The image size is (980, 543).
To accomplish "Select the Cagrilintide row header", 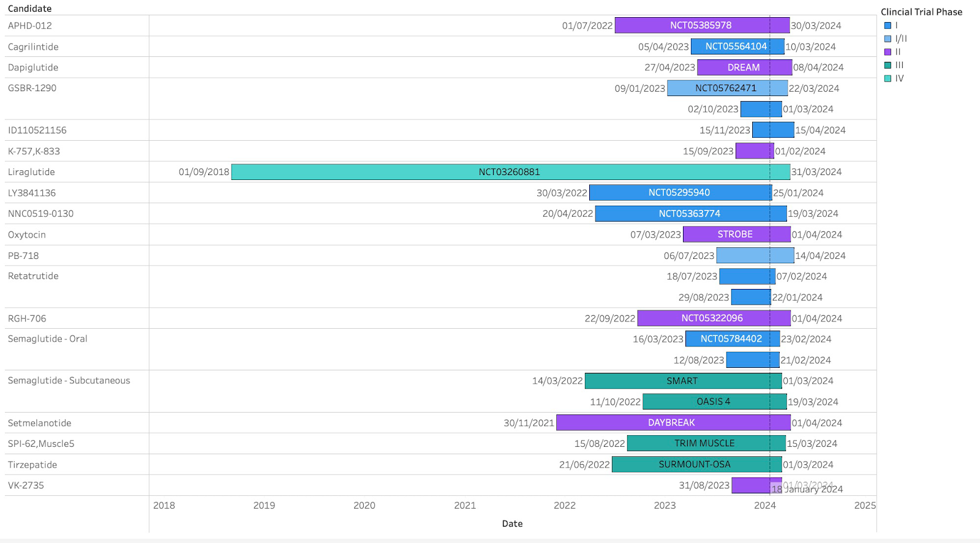I will pos(33,47).
